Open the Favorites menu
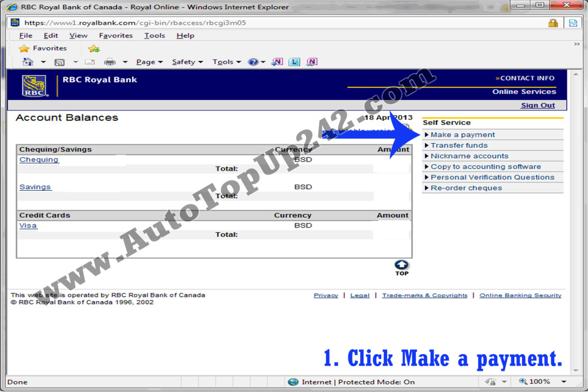588x392 pixels. click(x=116, y=36)
